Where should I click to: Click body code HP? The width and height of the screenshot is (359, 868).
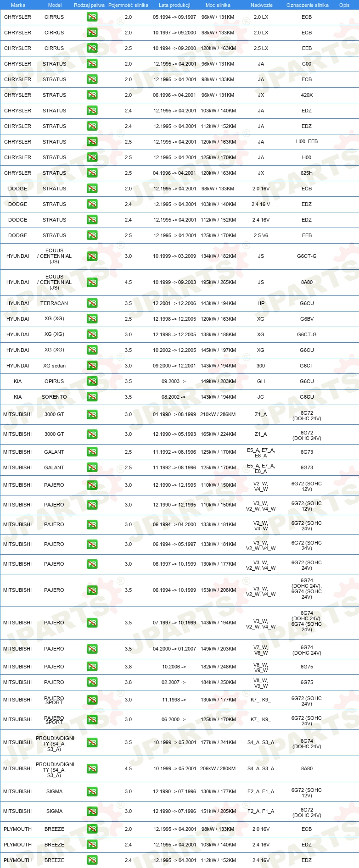pyautogui.click(x=261, y=303)
